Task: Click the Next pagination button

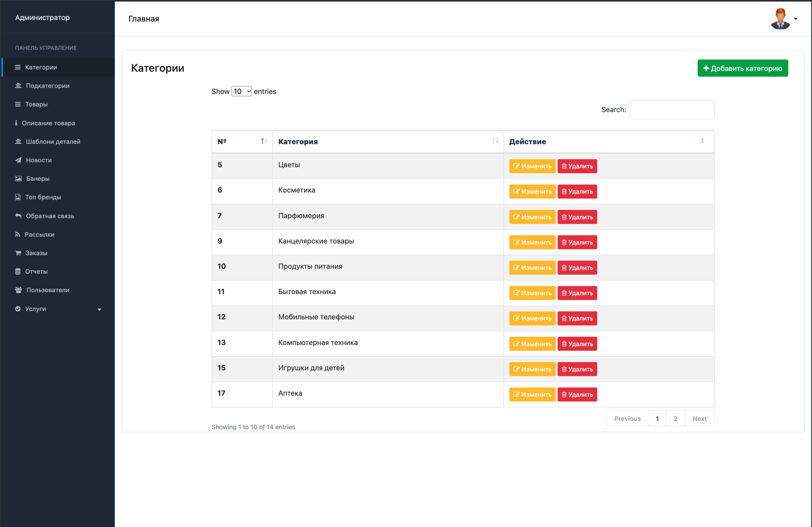Action: 699,418
